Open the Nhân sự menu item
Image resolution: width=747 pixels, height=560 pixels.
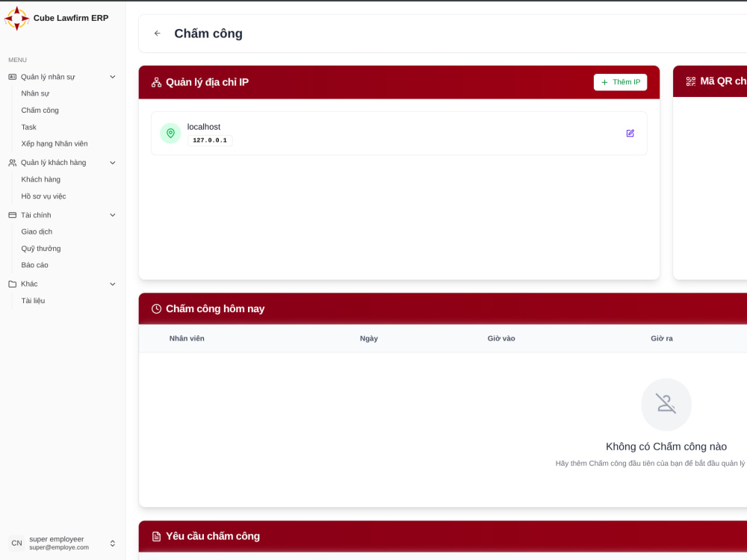35,93
